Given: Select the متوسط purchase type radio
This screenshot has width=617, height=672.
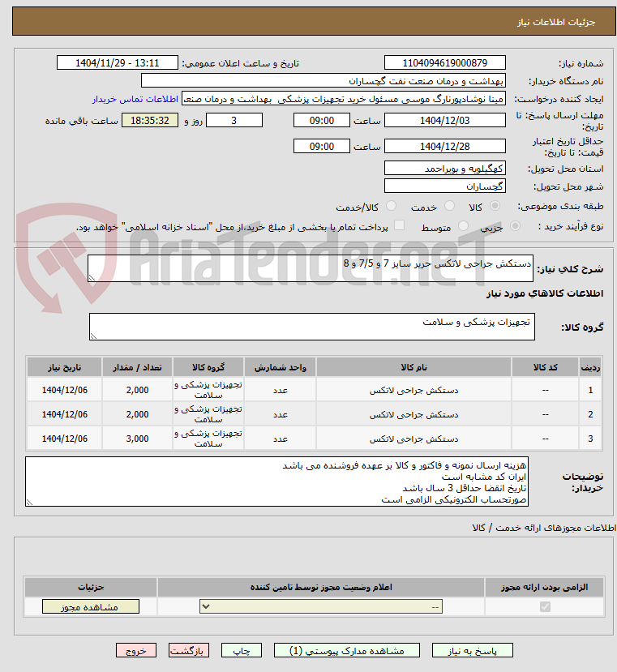Looking at the screenshot, I should coord(463,226).
